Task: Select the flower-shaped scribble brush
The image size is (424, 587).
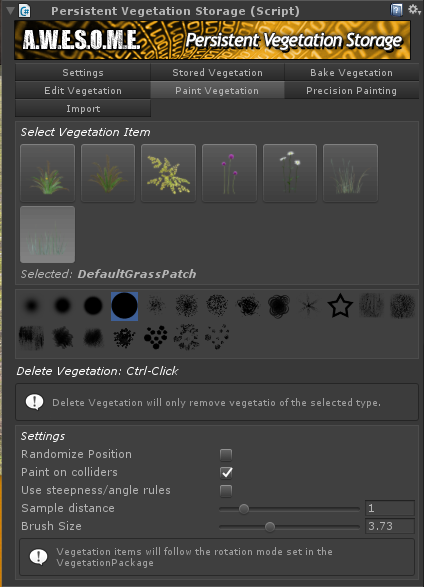Action: coord(279,306)
